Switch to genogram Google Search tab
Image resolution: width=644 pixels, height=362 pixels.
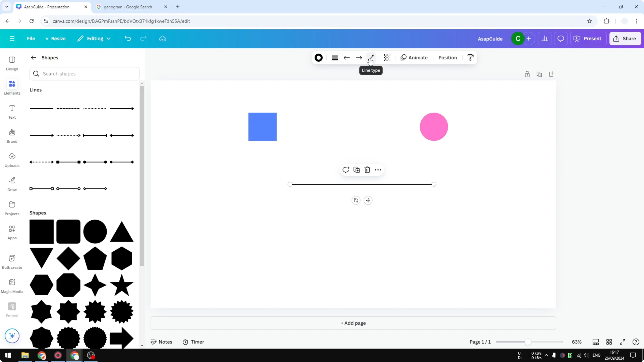coord(128,7)
